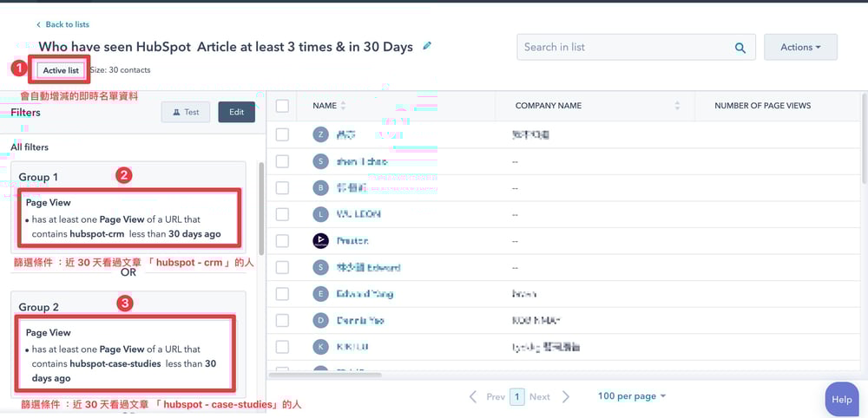This screenshot has width=868, height=418.
Task: Sort by NAME column arrows
Action: (343, 106)
